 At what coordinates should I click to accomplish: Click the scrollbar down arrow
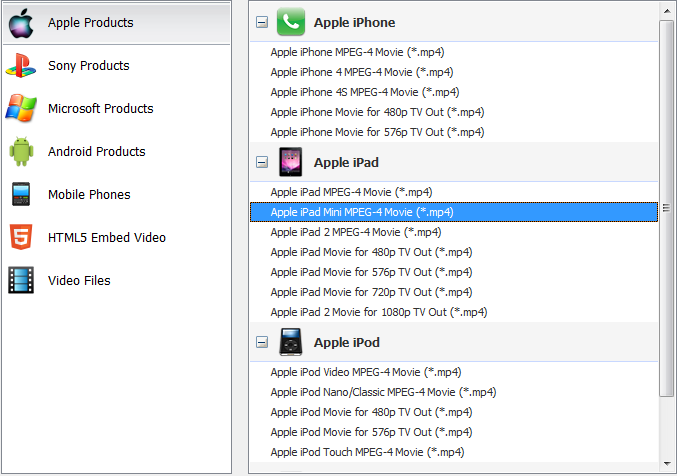click(667, 463)
